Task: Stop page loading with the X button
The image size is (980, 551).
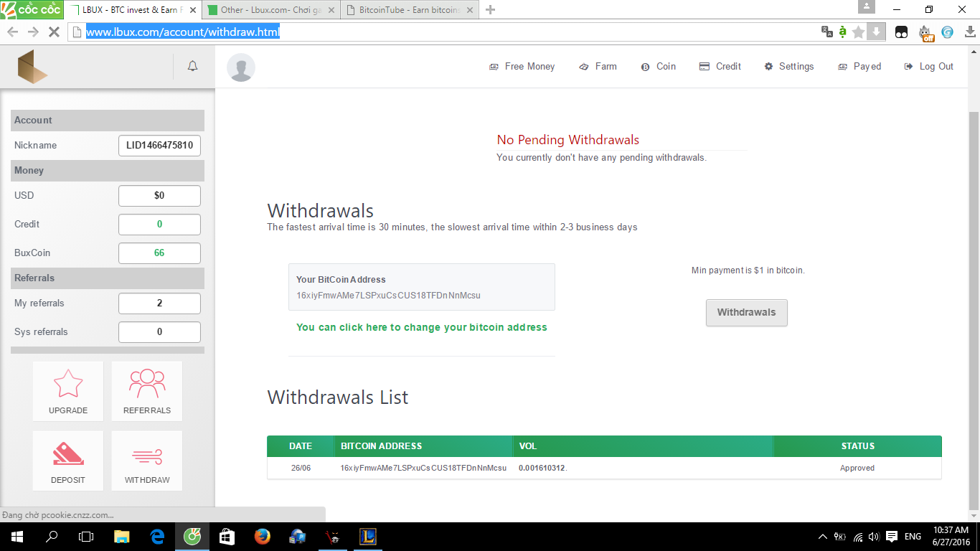Action: pos(53,32)
